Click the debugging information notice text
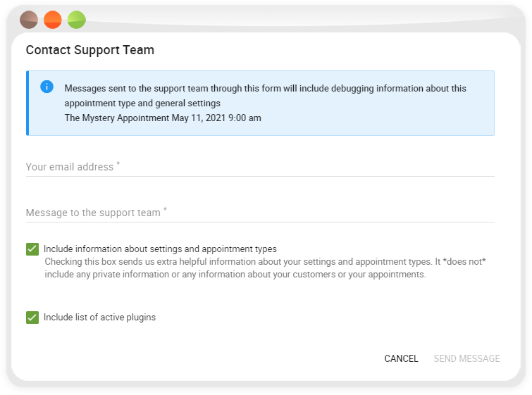This screenshot has height=395, width=532. (266, 96)
